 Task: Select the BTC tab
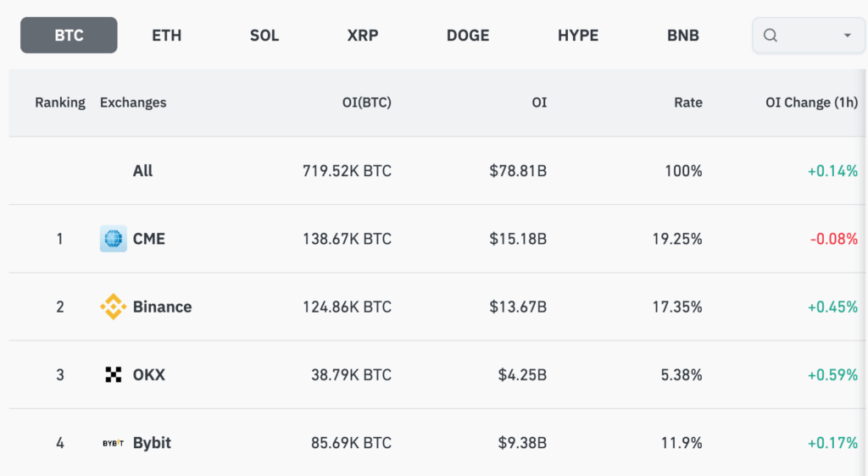(69, 36)
